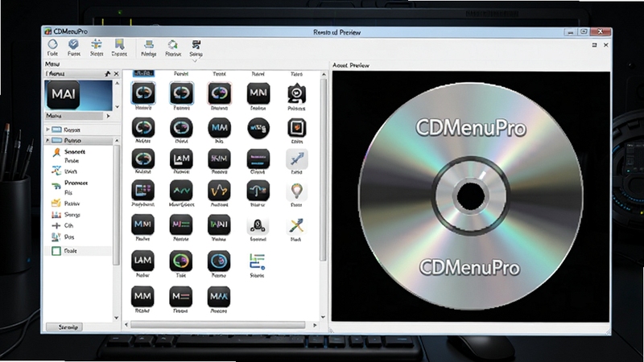Click the CD disc in the preview
This screenshot has height=362, width=644.
(471, 196)
